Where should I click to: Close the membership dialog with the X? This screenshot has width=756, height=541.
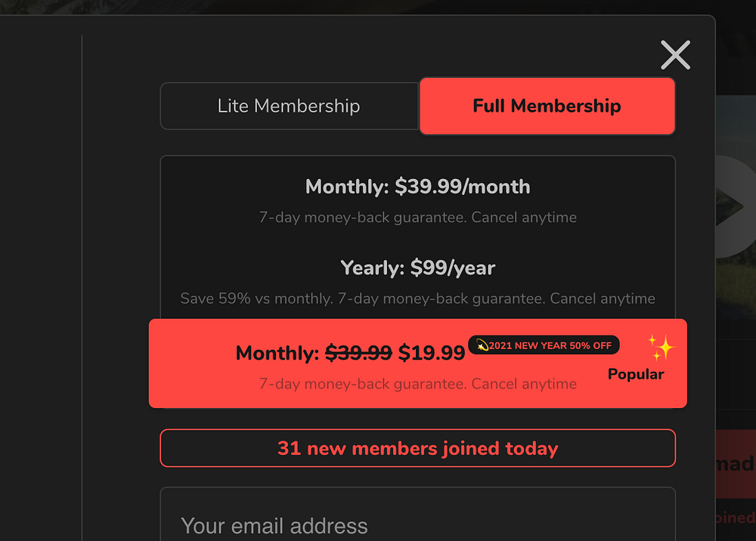coord(675,55)
